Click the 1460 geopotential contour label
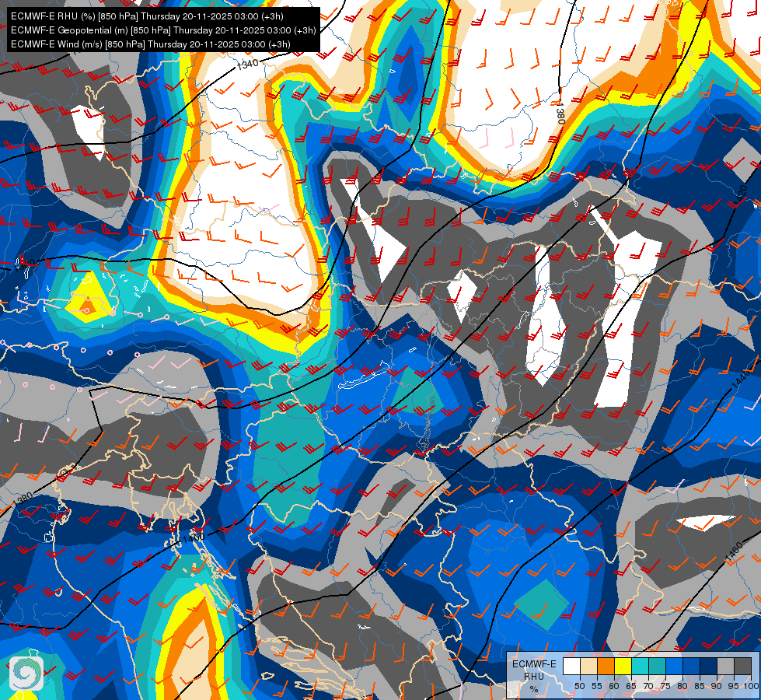 pos(735,552)
